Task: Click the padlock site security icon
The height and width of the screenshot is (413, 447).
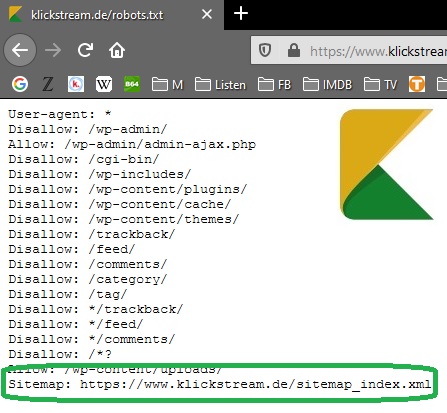Action: pyautogui.click(x=294, y=51)
